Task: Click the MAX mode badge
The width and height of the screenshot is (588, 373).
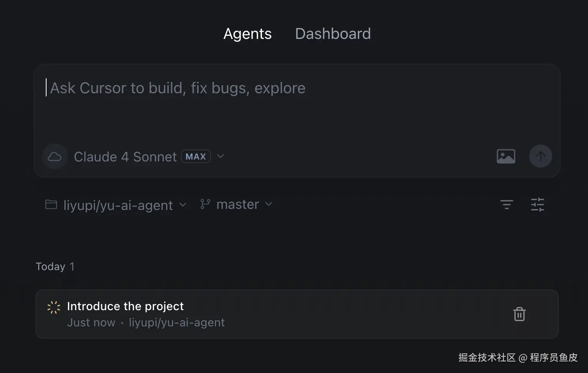Action: [x=195, y=156]
